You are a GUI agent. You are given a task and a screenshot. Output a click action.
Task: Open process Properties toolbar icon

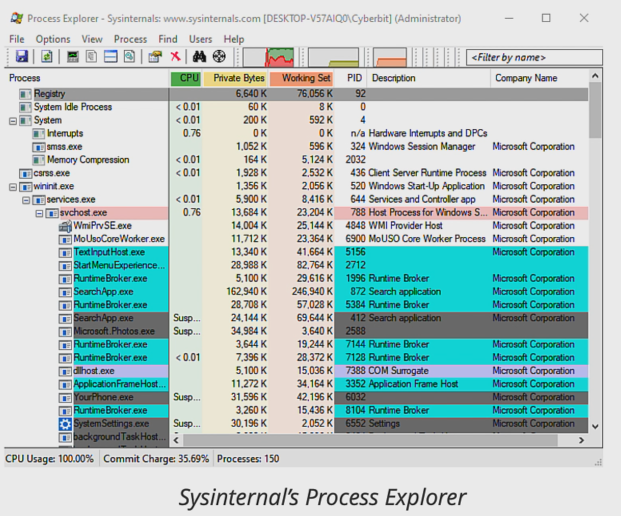click(155, 57)
